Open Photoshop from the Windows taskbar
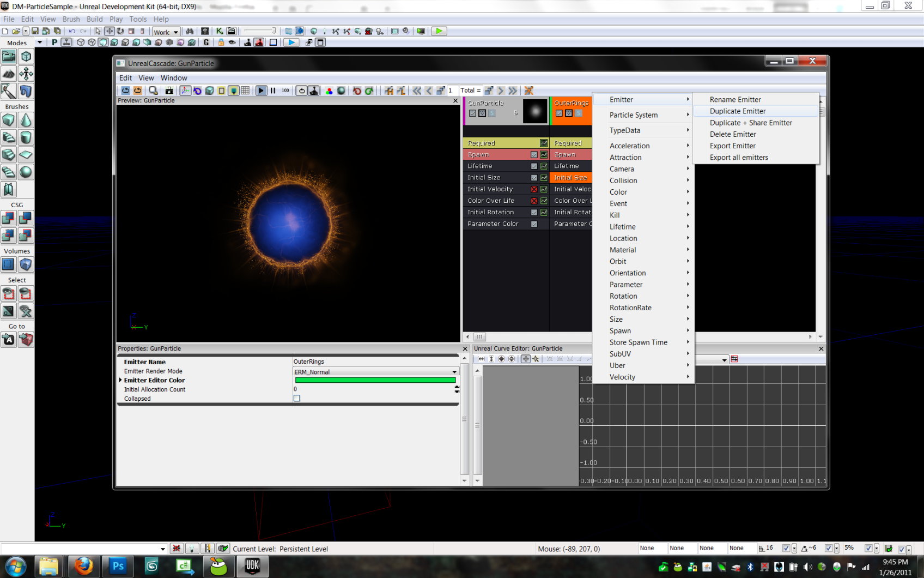Image resolution: width=924 pixels, height=578 pixels. [118, 567]
